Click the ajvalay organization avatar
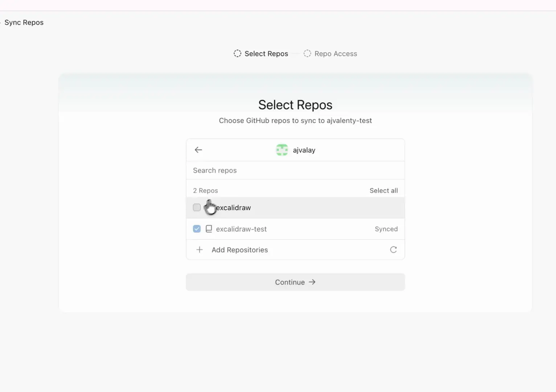 (282, 150)
